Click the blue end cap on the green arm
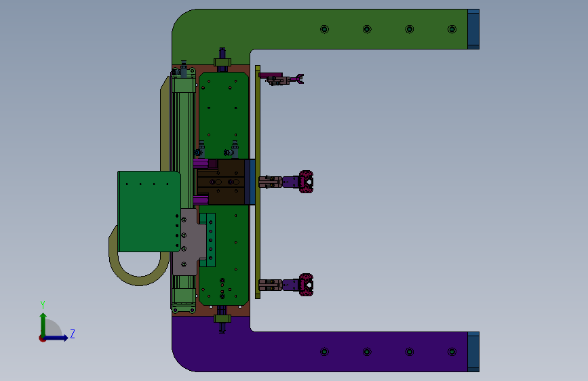Screen dimensions: 588x381 click(x=473, y=29)
